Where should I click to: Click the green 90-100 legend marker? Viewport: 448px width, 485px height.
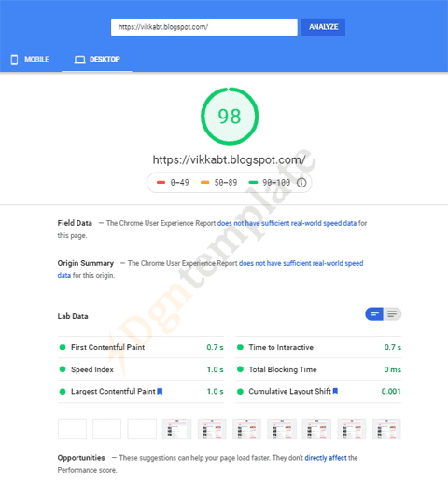[253, 183]
